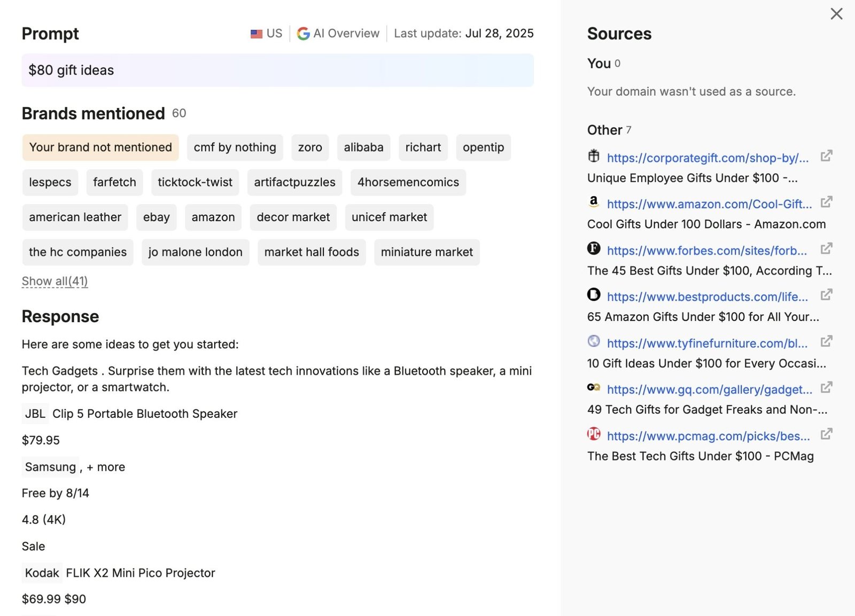Open corporategift.com source external link icon
This screenshot has width=855, height=616.
(x=826, y=156)
